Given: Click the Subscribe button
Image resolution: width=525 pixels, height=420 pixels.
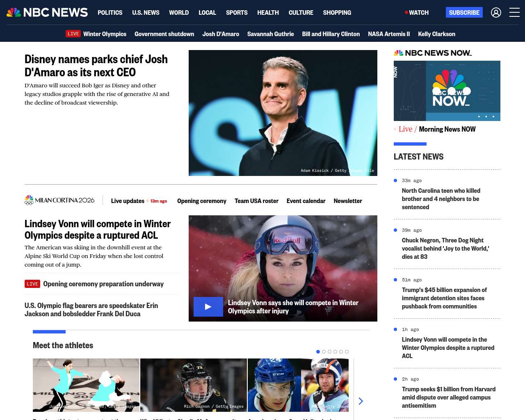Looking at the screenshot, I should tap(464, 13).
